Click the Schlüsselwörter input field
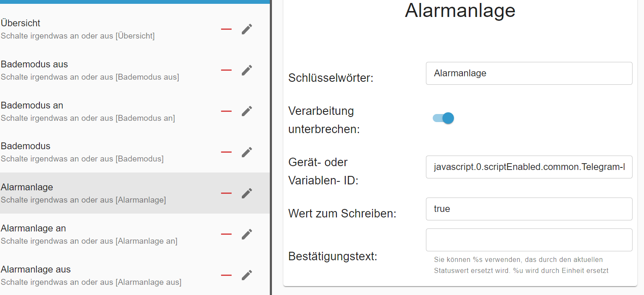 pos(529,73)
